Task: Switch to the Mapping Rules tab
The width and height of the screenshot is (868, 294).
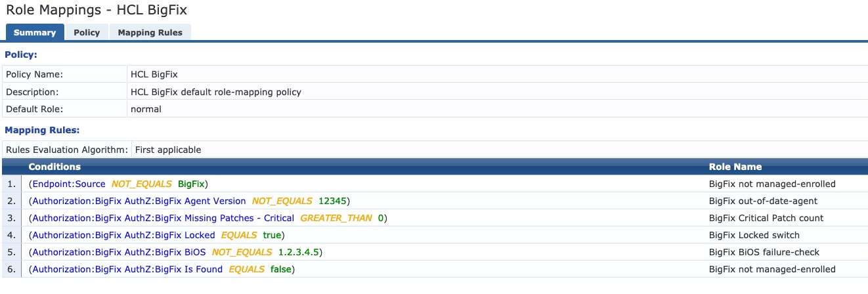Action: tap(150, 33)
